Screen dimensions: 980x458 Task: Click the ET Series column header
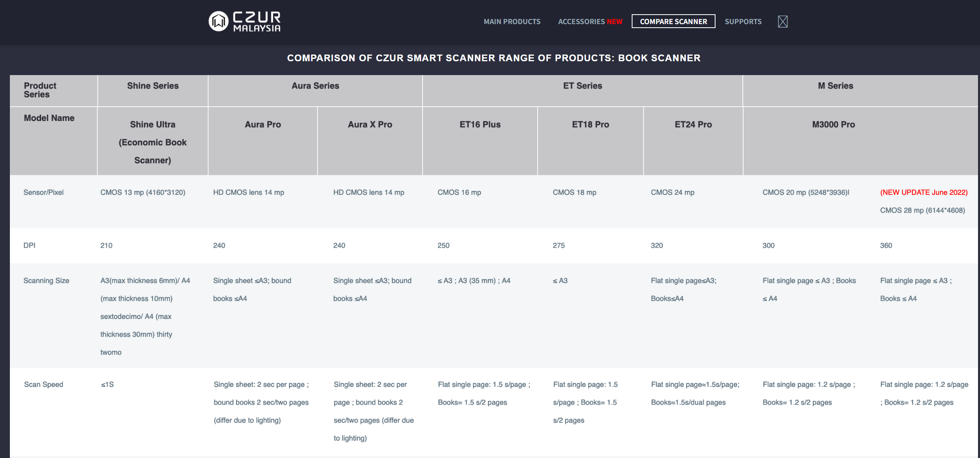582,86
